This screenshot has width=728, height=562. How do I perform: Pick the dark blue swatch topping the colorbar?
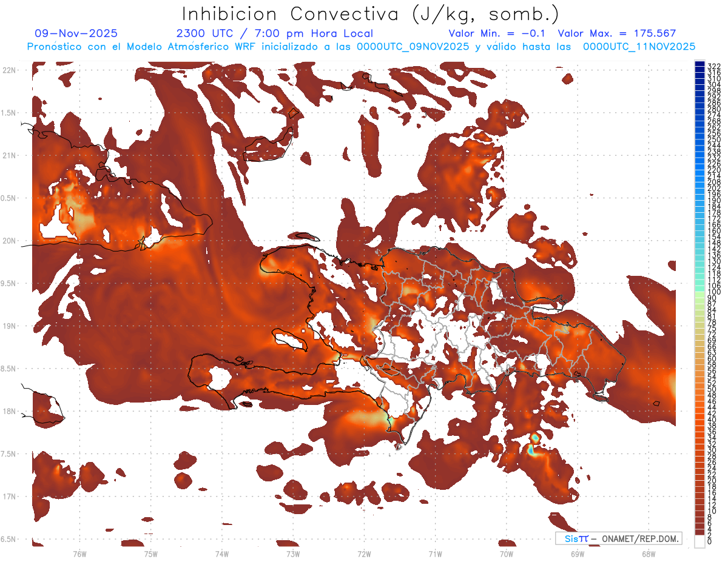click(x=699, y=64)
